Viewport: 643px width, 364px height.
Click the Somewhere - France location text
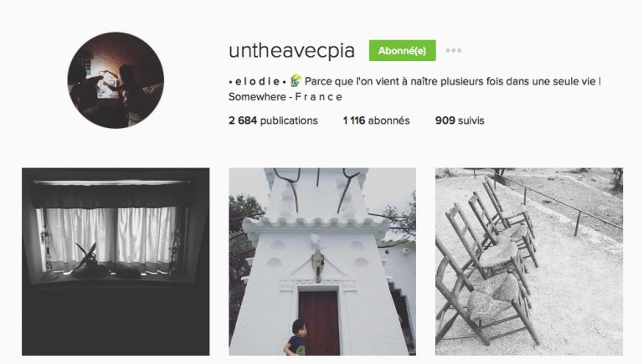click(285, 97)
